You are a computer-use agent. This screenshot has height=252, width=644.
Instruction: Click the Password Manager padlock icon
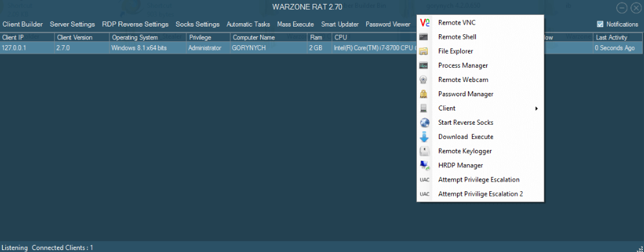tap(424, 94)
